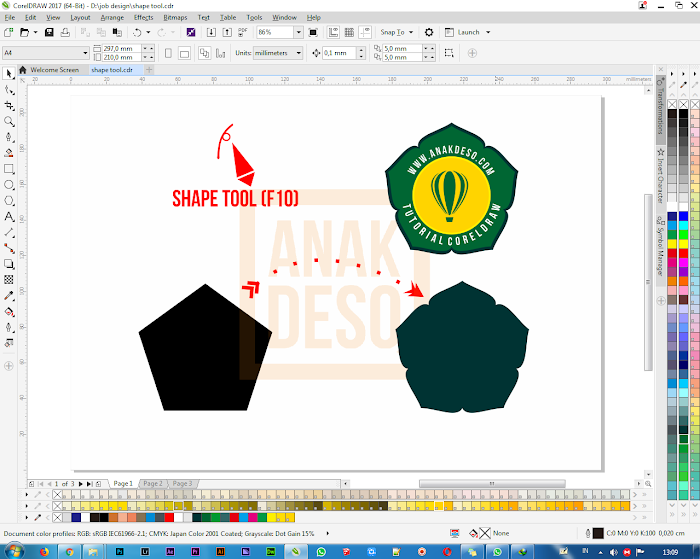700x559 pixels.
Task: Open the page size A4 dropdown
Action: [85, 53]
